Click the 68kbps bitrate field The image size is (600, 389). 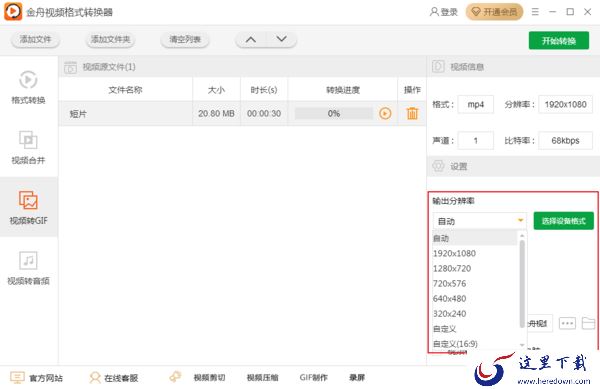[565, 140]
